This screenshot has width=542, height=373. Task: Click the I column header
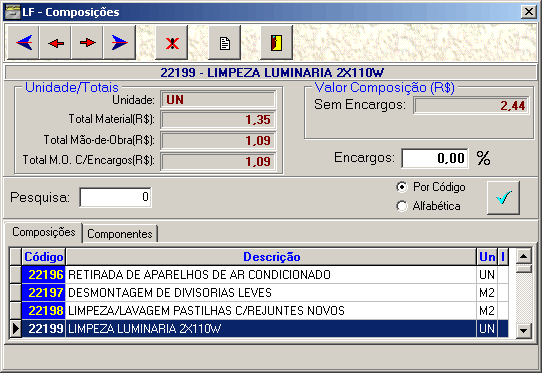click(x=503, y=257)
